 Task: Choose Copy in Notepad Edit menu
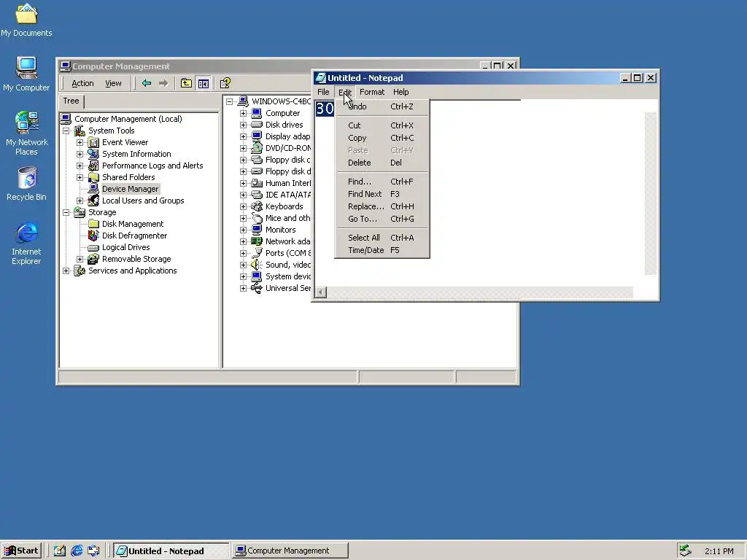[x=382, y=138]
